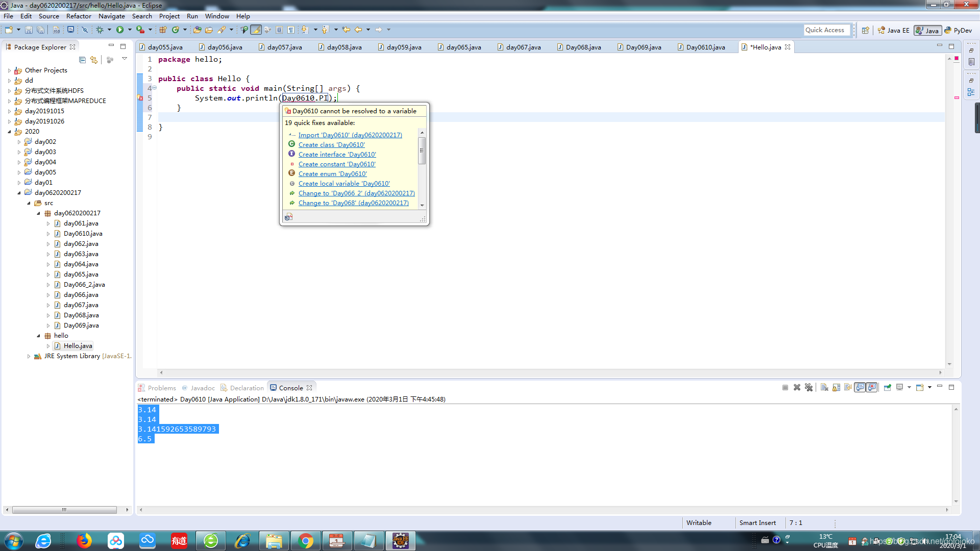
Task: Switch to the Declaration tab
Action: (242, 388)
